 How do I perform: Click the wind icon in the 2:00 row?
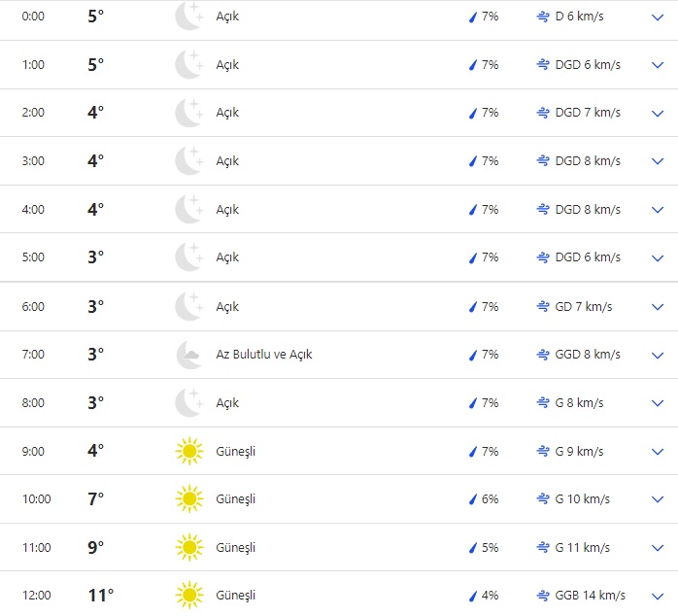pyautogui.click(x=543, y=113)
